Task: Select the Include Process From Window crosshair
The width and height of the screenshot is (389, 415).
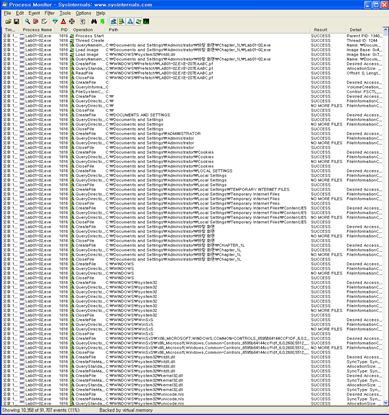Action: 72,22
